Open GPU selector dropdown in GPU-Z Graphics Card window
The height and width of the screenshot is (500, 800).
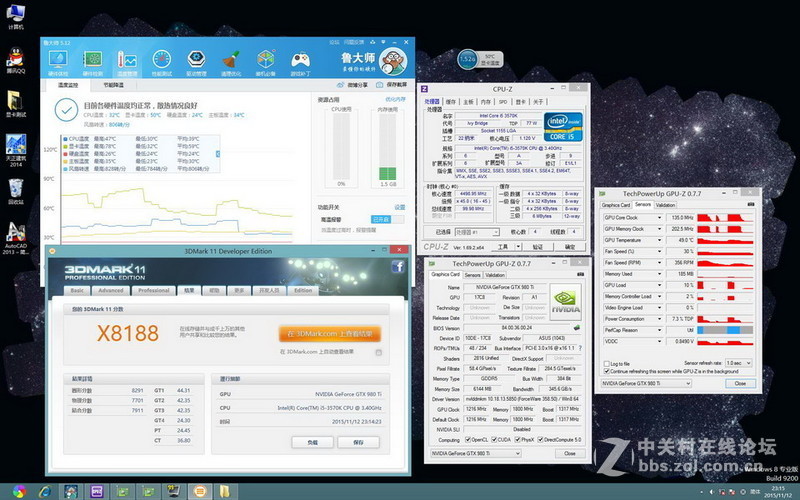(x=475, y=453)
